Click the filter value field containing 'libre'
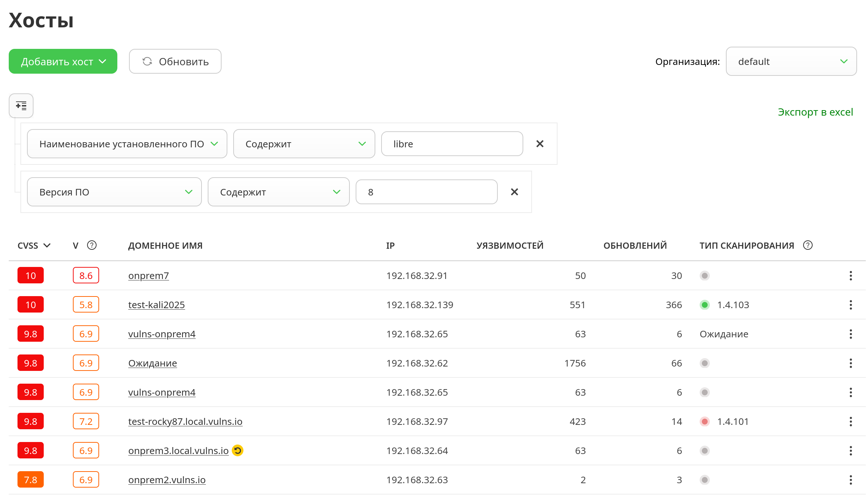Viewport: 868px width, 504px height. pyautogui.click(x=452, y=144)
